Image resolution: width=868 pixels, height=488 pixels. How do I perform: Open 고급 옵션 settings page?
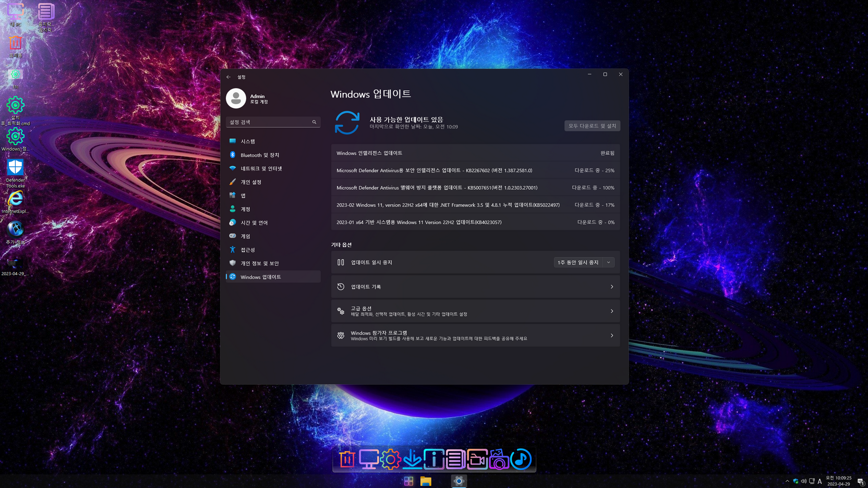(x=475, y=311)
